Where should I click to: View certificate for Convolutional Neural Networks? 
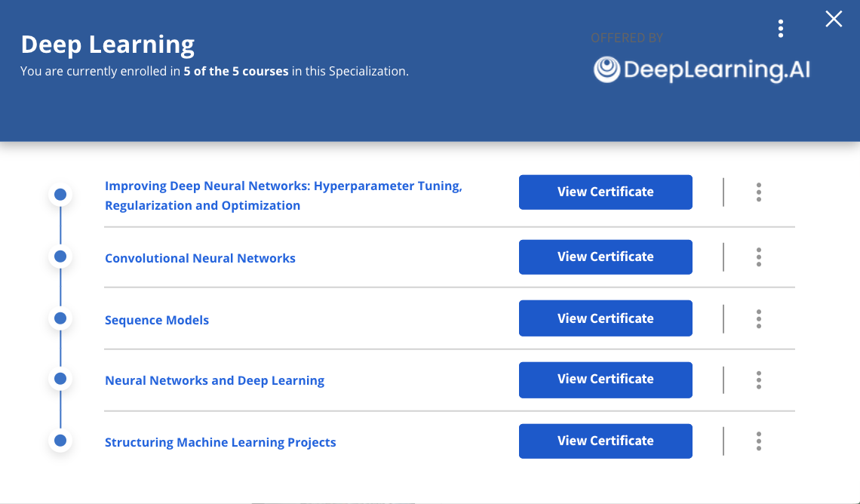point(605,257)
